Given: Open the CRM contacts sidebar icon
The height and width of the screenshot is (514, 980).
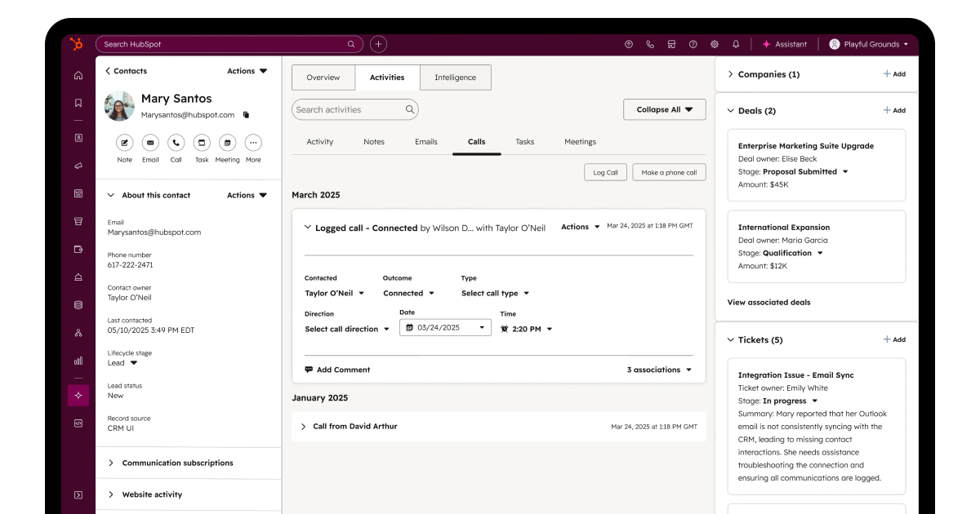Looking at the screenshot, I should [78, 138].
